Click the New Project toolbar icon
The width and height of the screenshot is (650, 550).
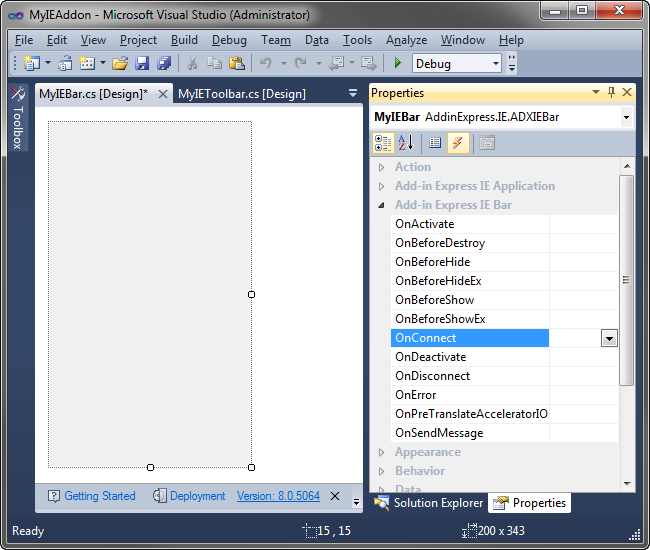coord(32,63)
